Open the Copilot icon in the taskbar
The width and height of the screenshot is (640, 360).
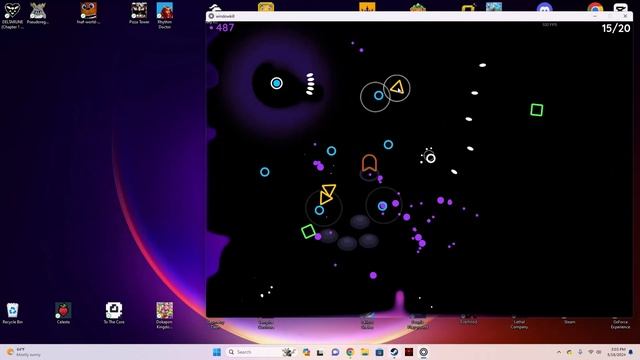click(306, 352)
